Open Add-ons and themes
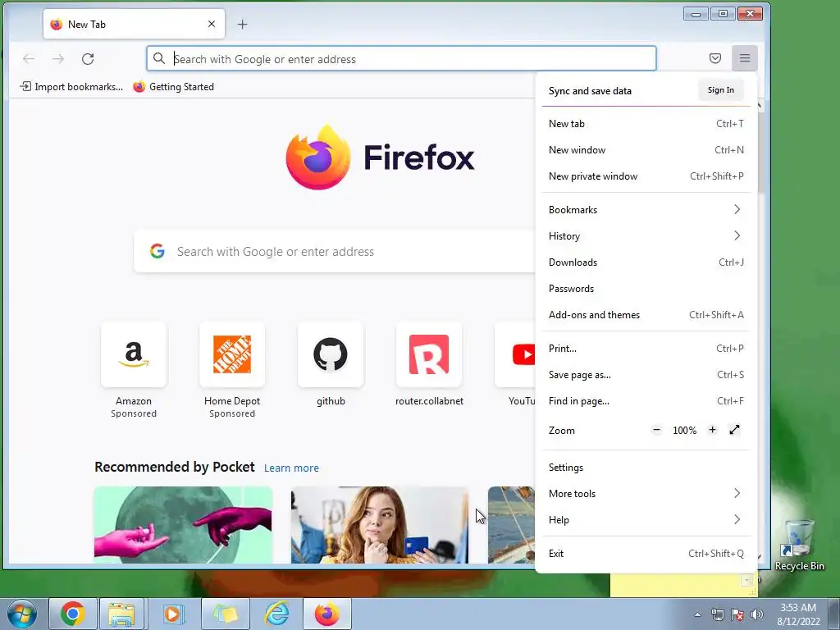Viewport: 840px width, 630px height. [x=646, y=314]
